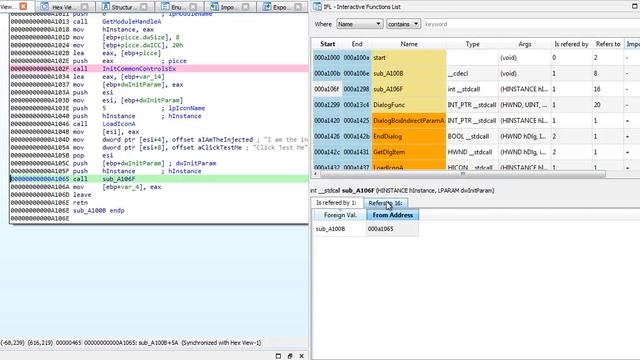Click start address 000a1000 cell
The height and width of the screenshot is (360, 640).
[327, 58]
